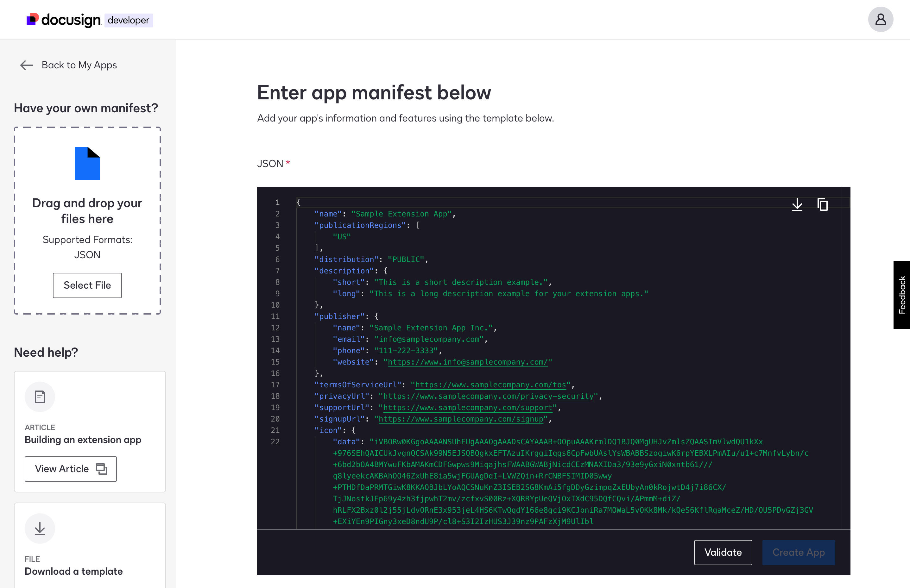
Task: Validate the app manifest
Action: click(x=723, y=552)
